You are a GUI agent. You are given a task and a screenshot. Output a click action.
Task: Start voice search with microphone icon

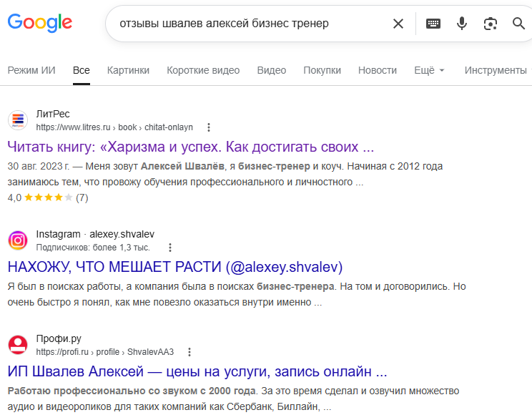(x=461, y=24)
